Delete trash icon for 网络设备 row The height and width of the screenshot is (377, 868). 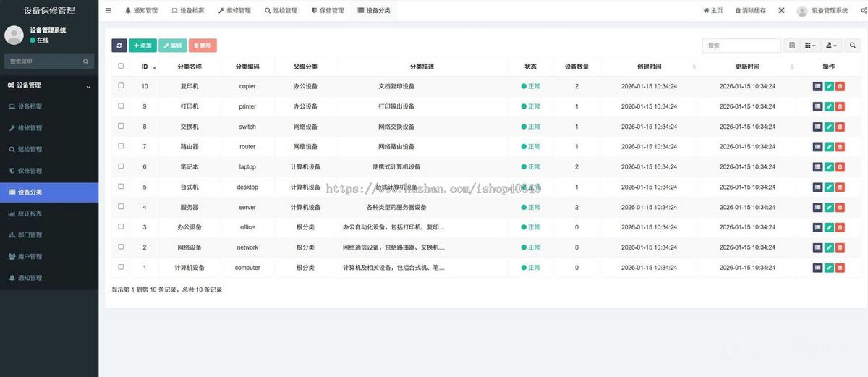[840, 247]
